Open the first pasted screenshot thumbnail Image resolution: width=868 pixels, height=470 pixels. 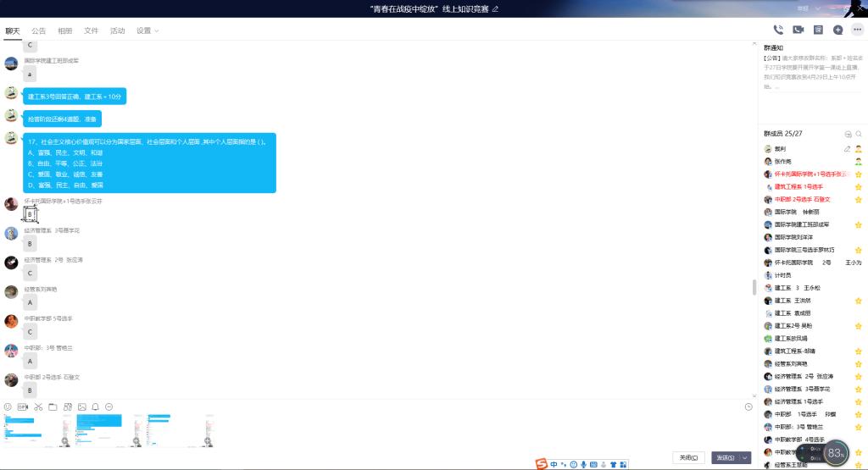point(36,429)
